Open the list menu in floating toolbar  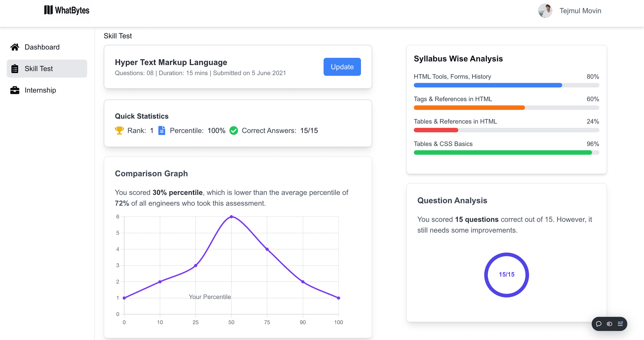tap(620, 324)
